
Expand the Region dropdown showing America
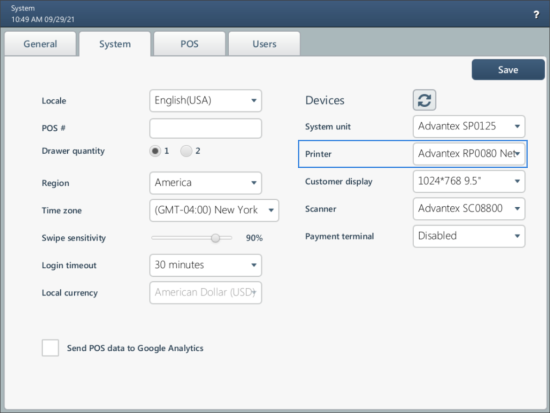click(x=206, y=183)
